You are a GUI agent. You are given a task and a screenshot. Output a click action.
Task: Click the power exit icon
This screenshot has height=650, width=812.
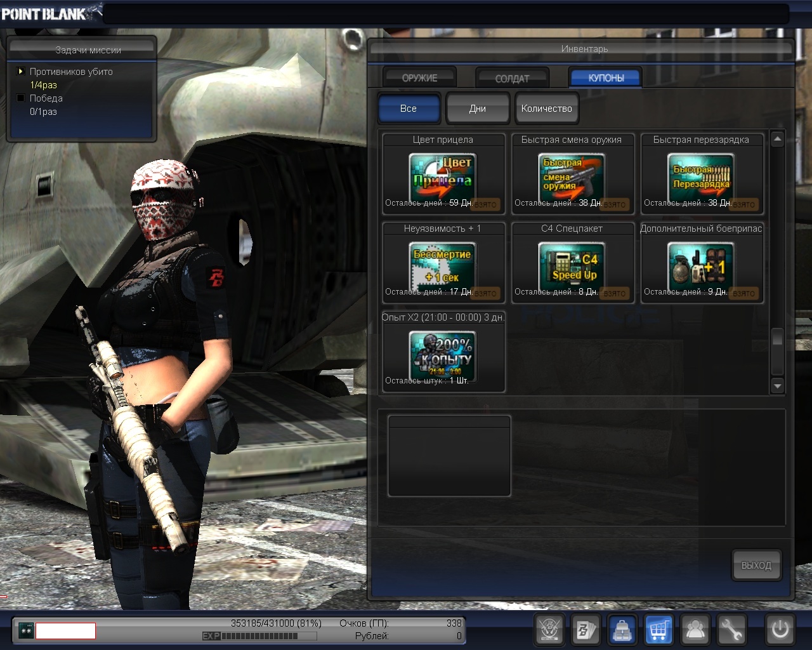click(780, 630)
